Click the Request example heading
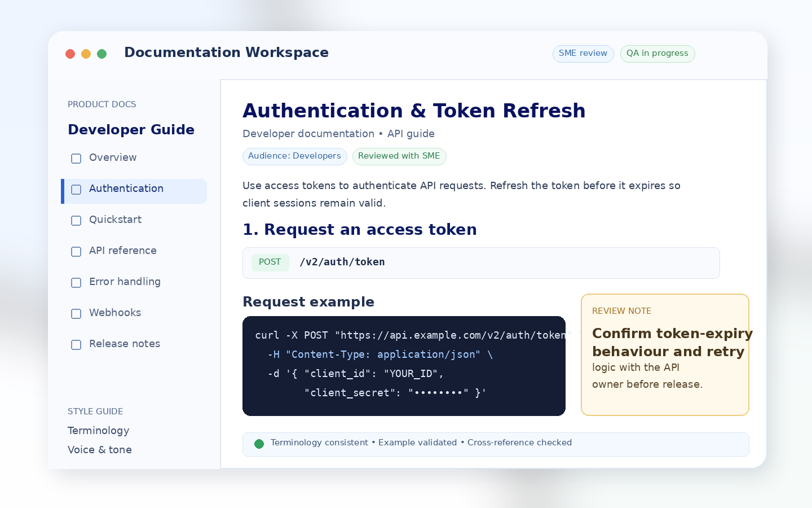This screenshot has width=812, height=508. [x=308, y=302]
